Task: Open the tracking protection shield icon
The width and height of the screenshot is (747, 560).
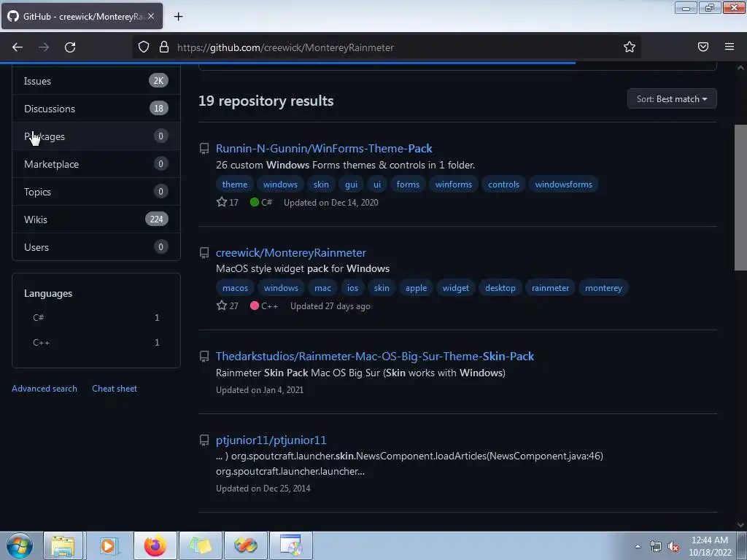Action: click(x=144, y=47)
